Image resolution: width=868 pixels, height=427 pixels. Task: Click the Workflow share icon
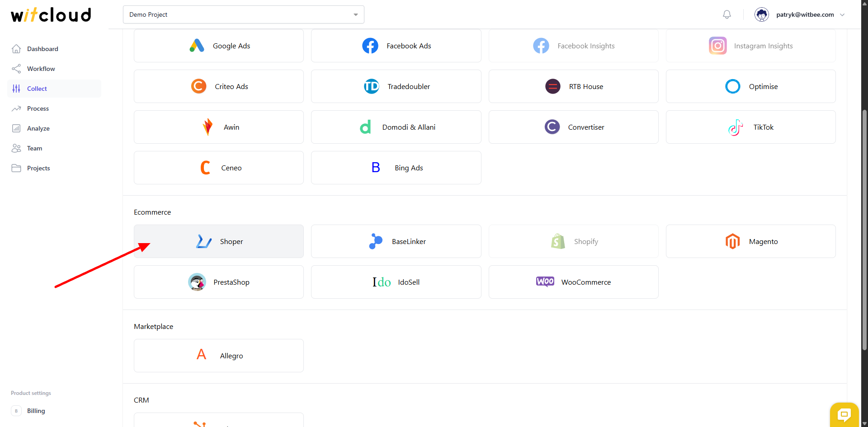[16, 69]
